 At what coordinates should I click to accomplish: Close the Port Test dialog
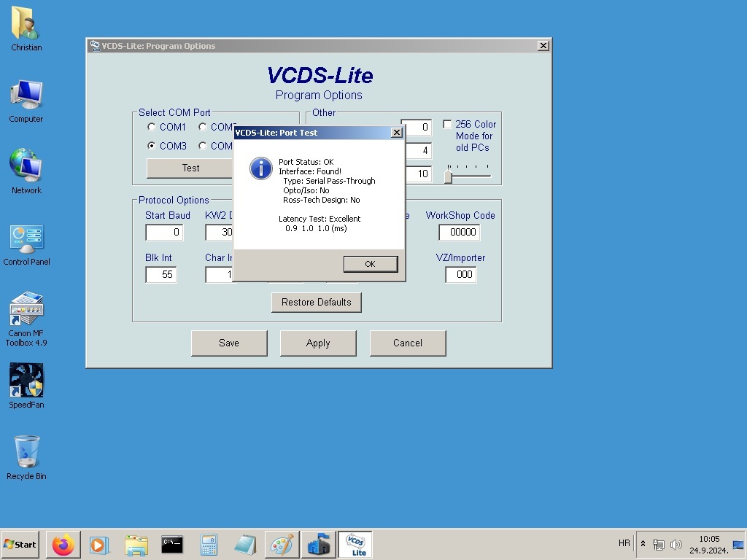pos(396,133)
